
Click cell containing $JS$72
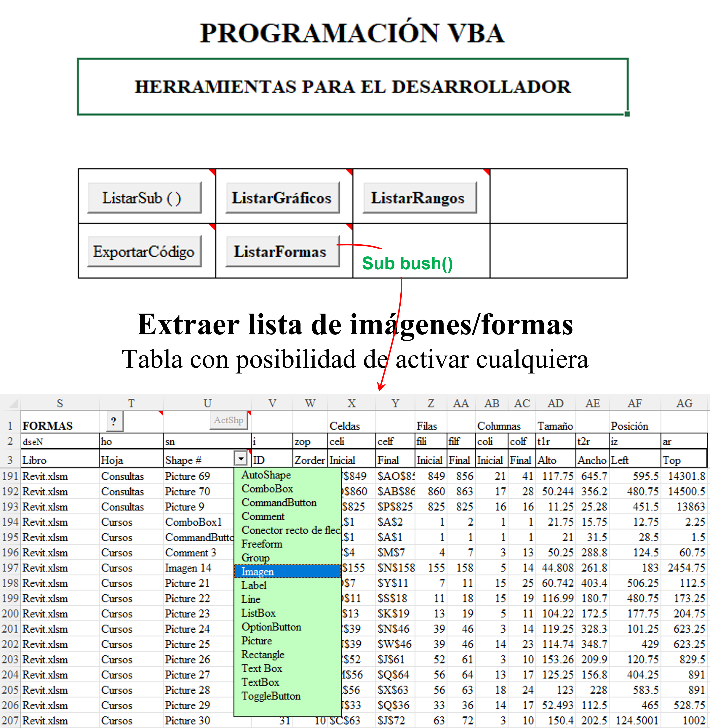click(395, 720)
